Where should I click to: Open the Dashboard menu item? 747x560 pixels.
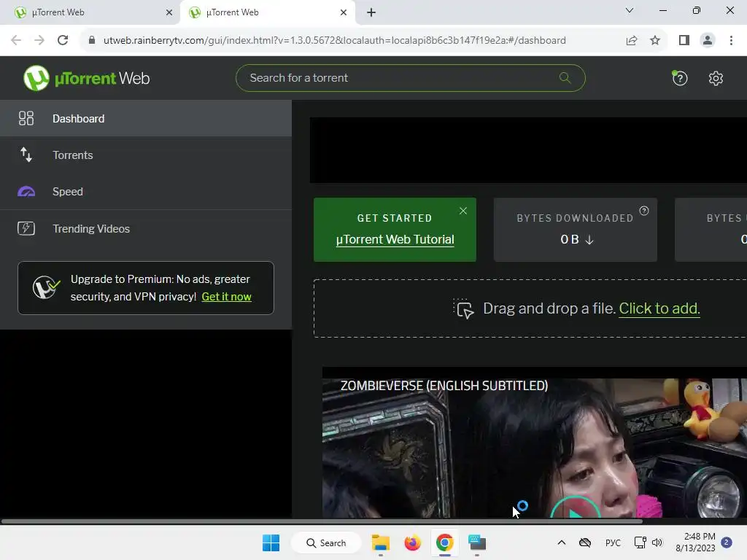coord(146,118)
